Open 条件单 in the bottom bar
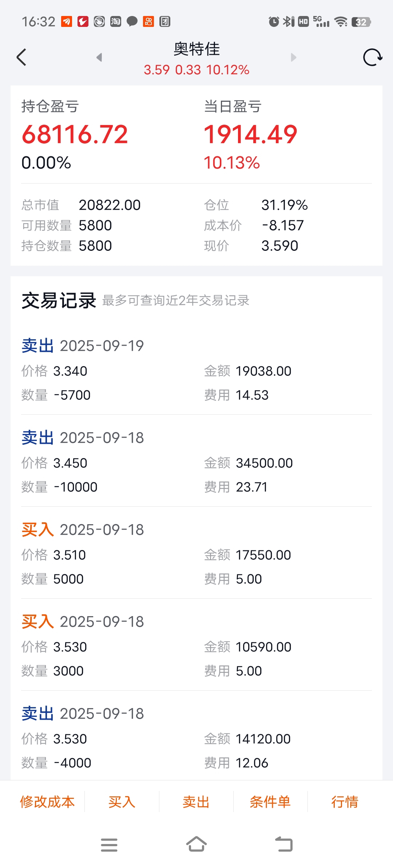The width and height of the screenshot is (393, 868). [x=270, y=801]
